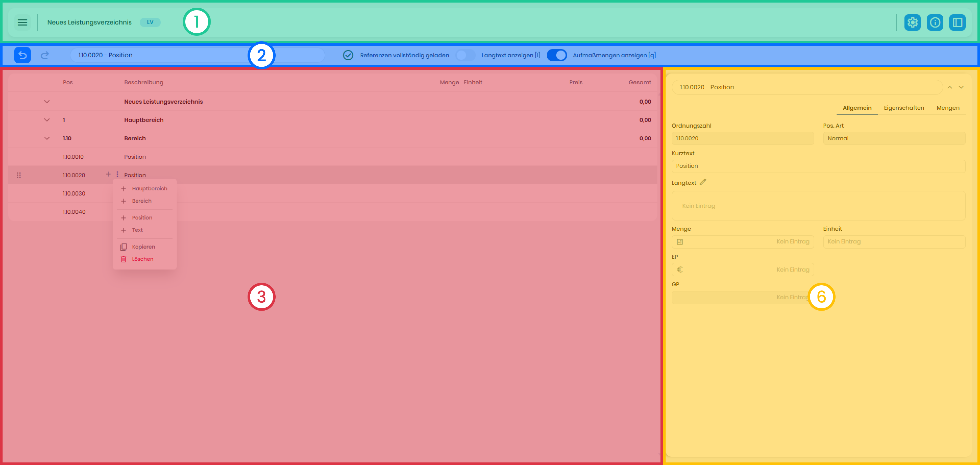Choose Löschen from context menu

click(x=142, y=259)
